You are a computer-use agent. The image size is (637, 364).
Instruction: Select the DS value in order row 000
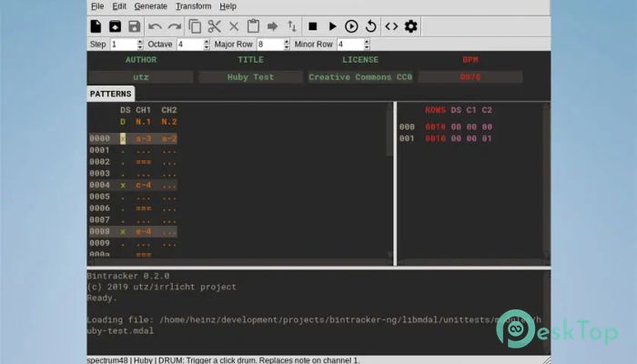456,126
